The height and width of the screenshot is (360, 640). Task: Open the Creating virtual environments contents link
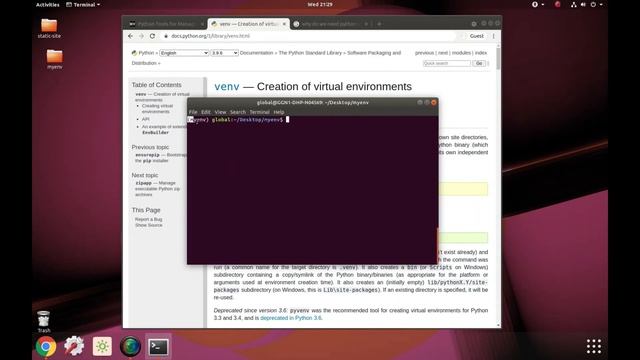[x=158, y=109]
